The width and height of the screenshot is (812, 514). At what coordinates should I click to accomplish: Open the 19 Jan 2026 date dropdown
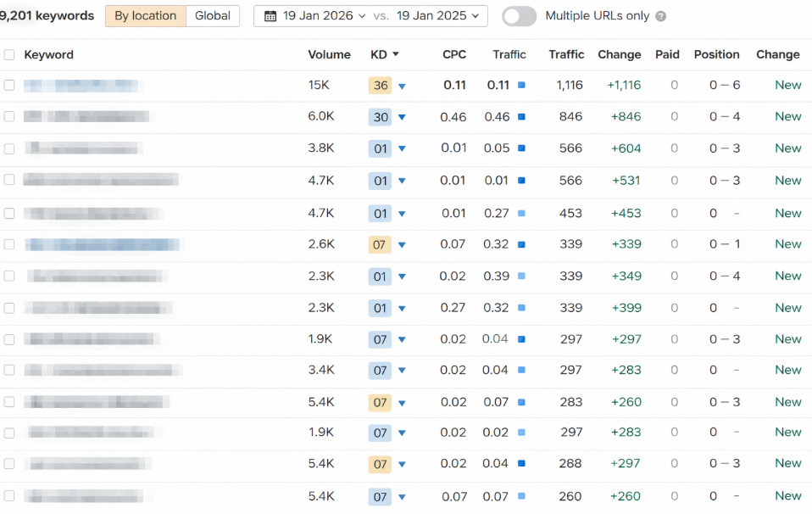[x=324, y=16]
